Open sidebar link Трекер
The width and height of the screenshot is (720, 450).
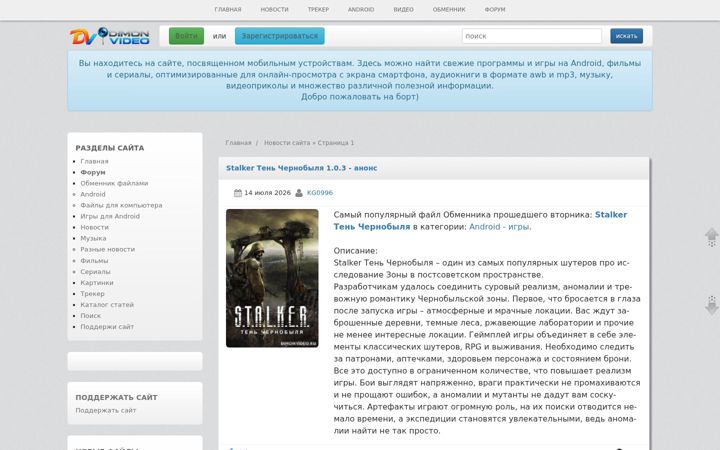[x=92, y=293]
